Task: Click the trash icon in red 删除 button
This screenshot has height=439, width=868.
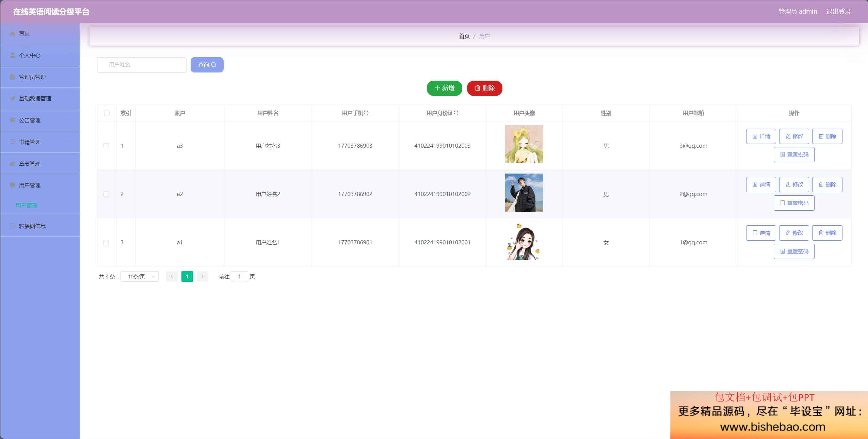Action: 478,88
